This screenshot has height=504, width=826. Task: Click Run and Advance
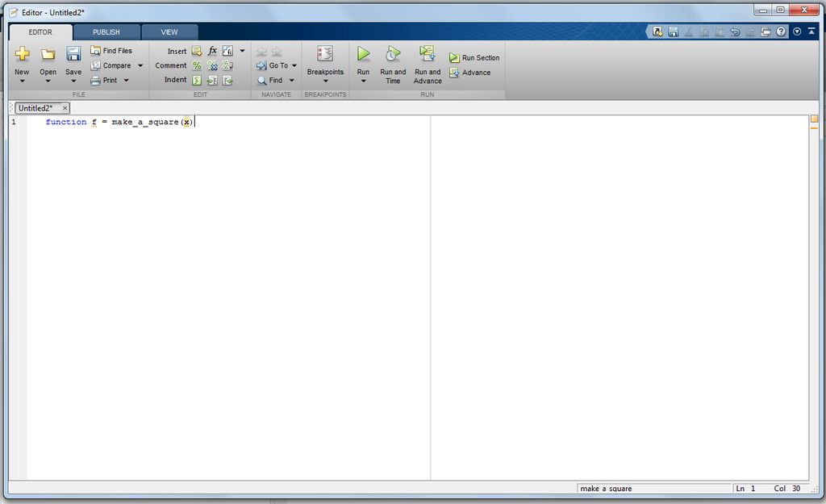pyautogui.click(x=428, y=65)
